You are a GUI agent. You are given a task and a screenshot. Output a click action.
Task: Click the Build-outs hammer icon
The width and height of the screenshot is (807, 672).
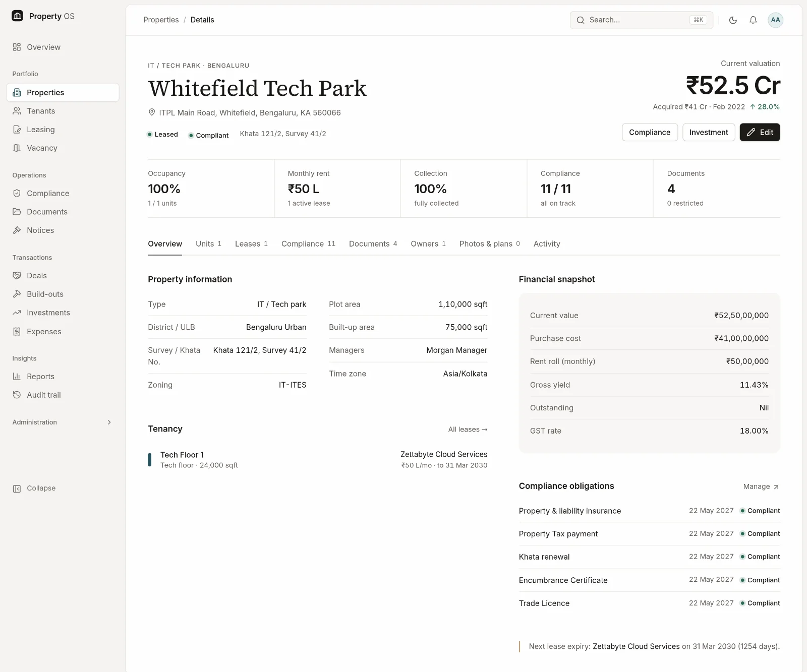pos(17,294)
